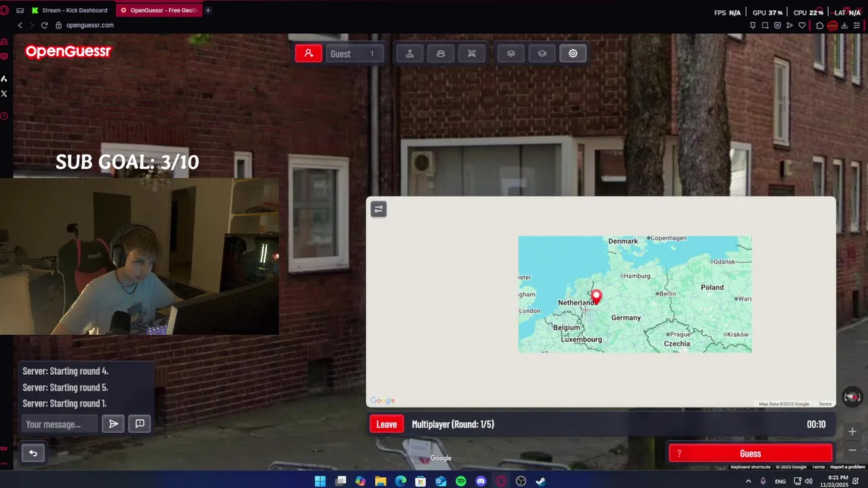The image size is (868, 488).
Task: Click Keyboard shortcuts link
Action: click(751, 467)
